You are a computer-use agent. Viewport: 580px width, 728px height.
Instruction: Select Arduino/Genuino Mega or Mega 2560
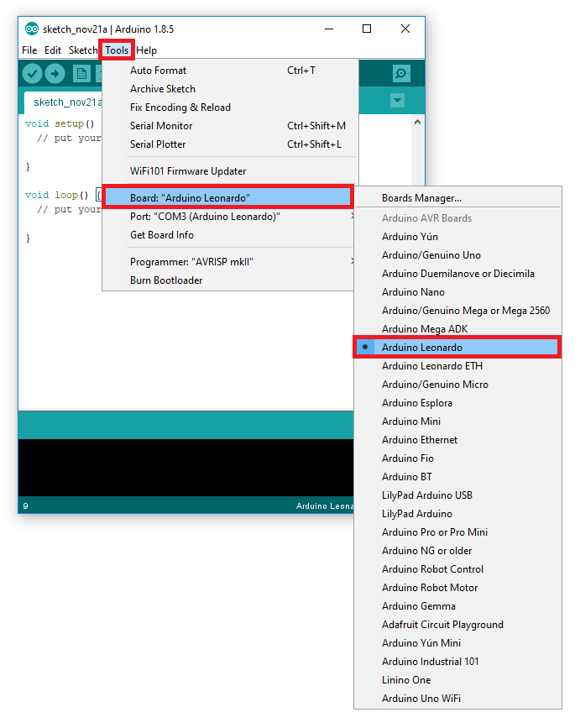click(x=457, y=311)
